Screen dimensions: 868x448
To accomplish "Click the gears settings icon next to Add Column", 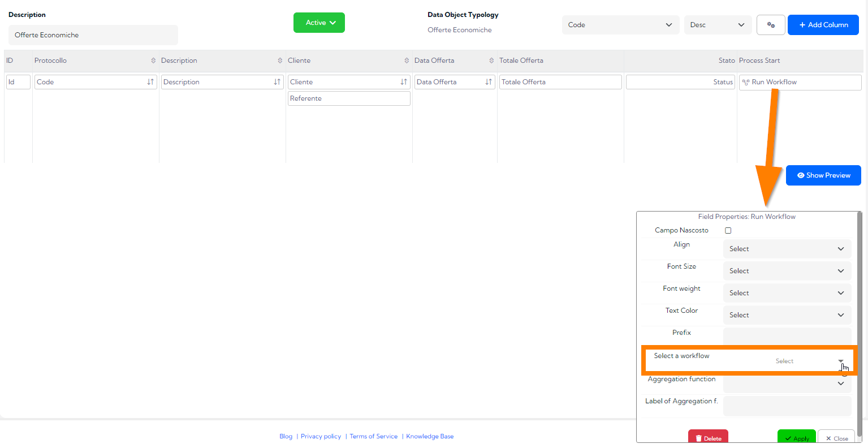I will tap(771, 24).
